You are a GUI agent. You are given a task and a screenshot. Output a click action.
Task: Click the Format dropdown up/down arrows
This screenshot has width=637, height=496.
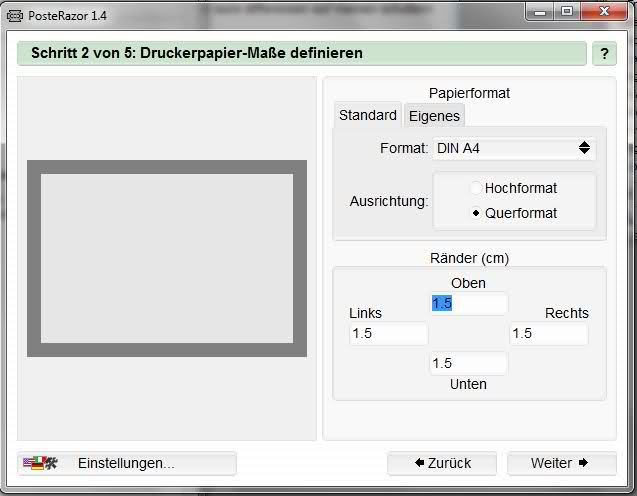(x=584, y=148)
